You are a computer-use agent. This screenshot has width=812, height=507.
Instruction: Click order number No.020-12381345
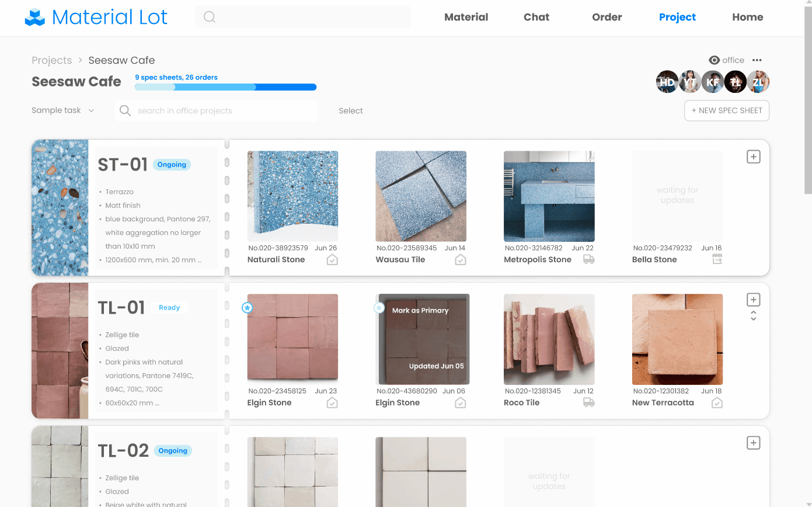(x=533, y=391)
